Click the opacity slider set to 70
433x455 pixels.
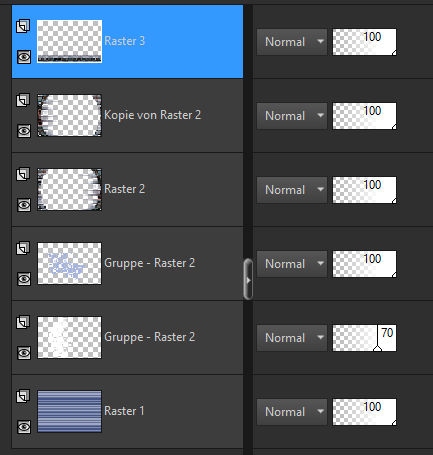point(364,338)
